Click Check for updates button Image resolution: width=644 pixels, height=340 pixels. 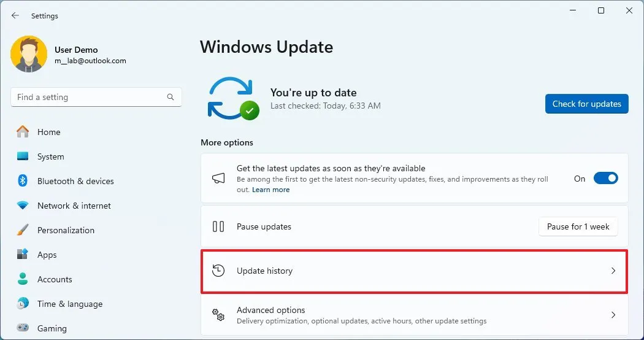586,104
